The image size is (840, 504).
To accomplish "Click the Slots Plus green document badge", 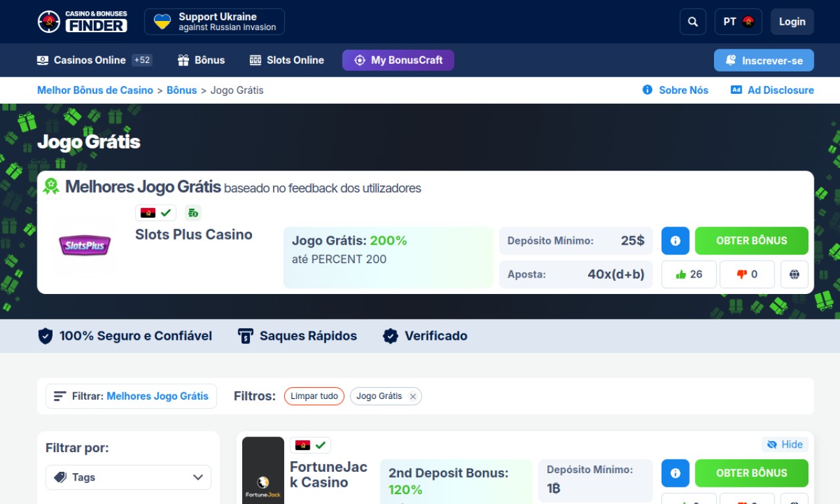I will [193, 213].
